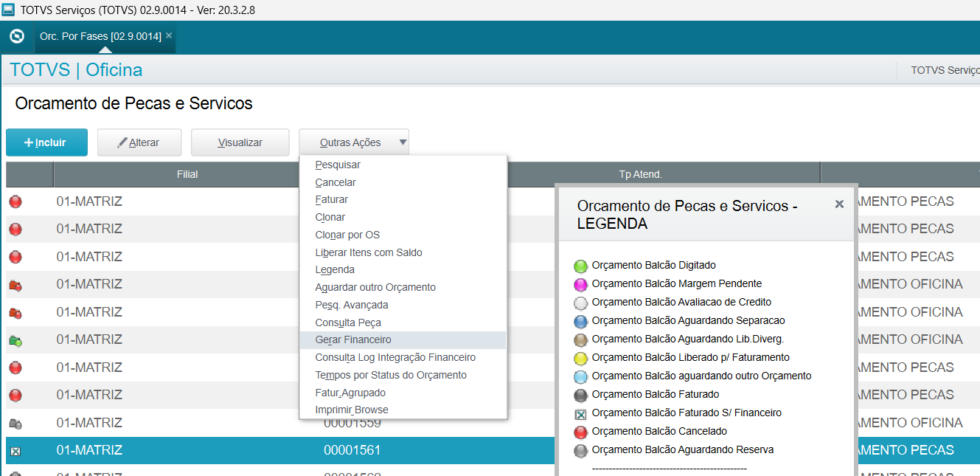The width and height of the screenshot is (980, 476).
Task: Click the fifth row's red workshop status icon
Action: click(15, 313)
